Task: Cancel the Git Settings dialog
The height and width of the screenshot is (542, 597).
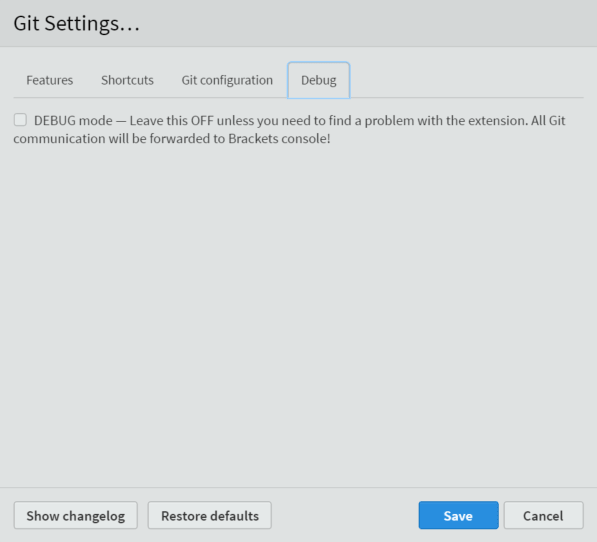Action: coord(543,515)
